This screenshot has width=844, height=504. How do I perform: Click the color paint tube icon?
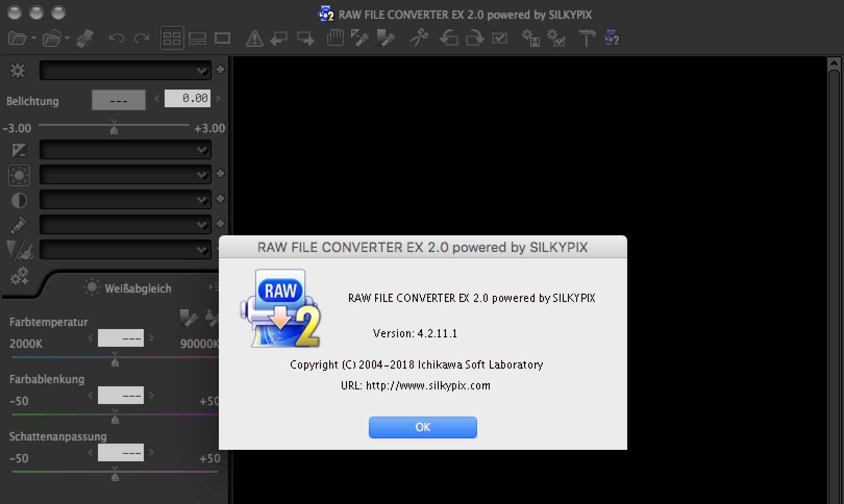point(19,225)
